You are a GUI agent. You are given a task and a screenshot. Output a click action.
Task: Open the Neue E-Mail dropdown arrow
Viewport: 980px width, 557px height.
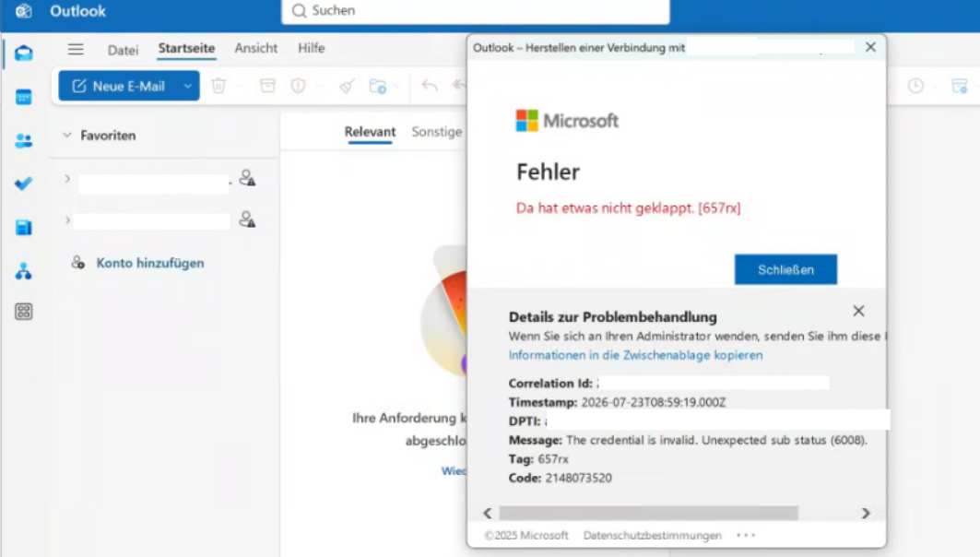tap(187, 87)
